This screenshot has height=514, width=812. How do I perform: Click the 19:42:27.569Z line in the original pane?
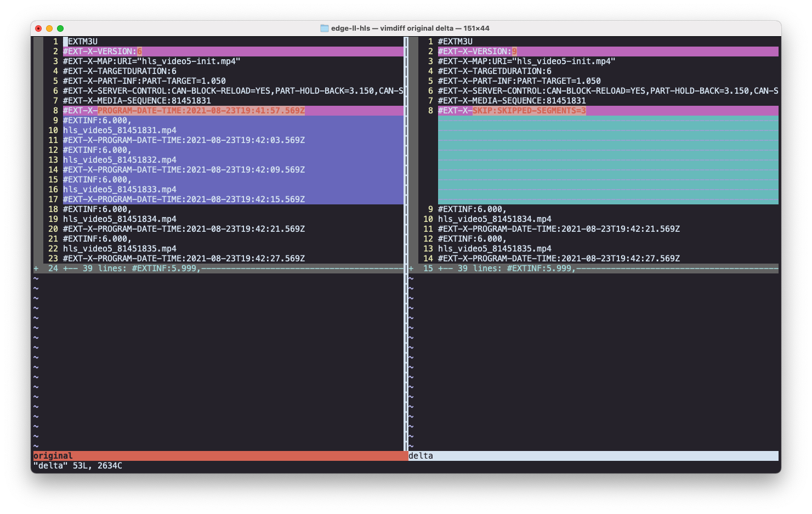(x=184, y=259)
